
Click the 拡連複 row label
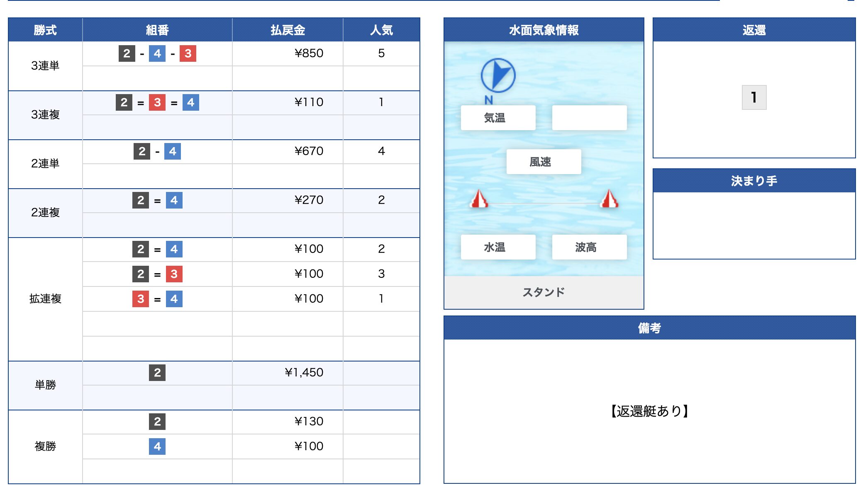tap(45, 299)
